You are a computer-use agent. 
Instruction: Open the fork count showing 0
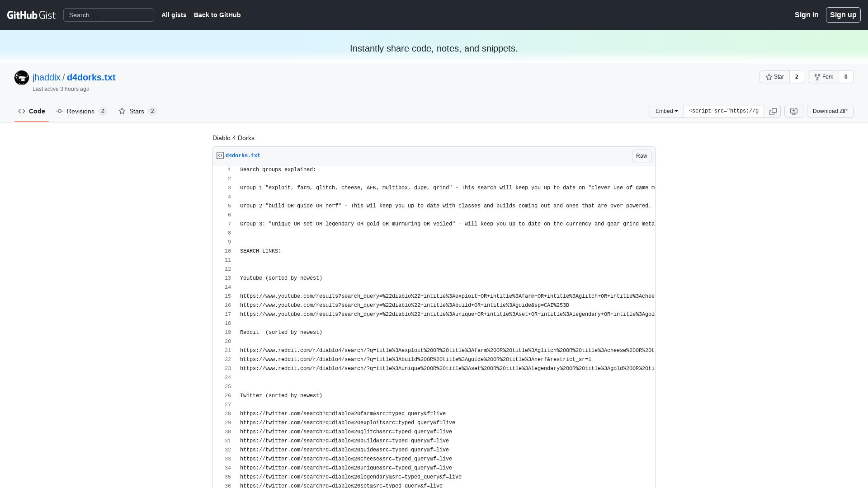[846, 77]
